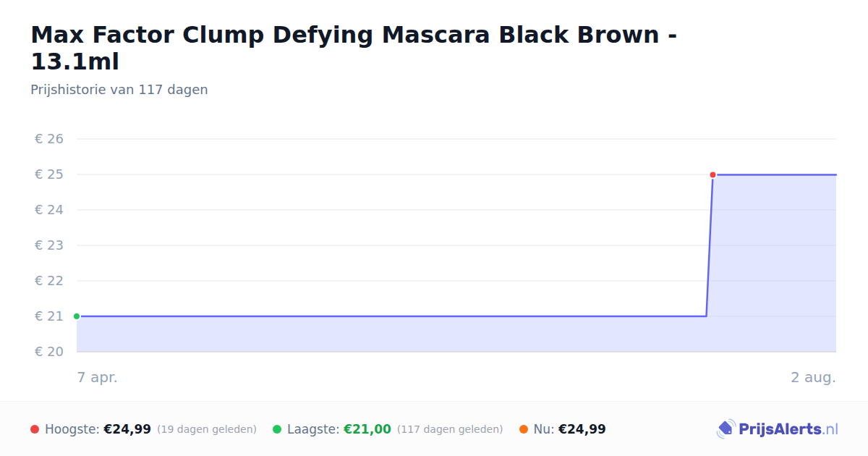
Task: Click the orange Nu legend dot
Action: point(524,429)
